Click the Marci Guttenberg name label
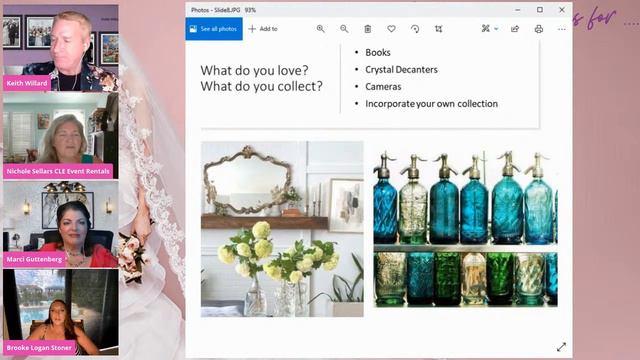The image size is (640, 360). 34,259
